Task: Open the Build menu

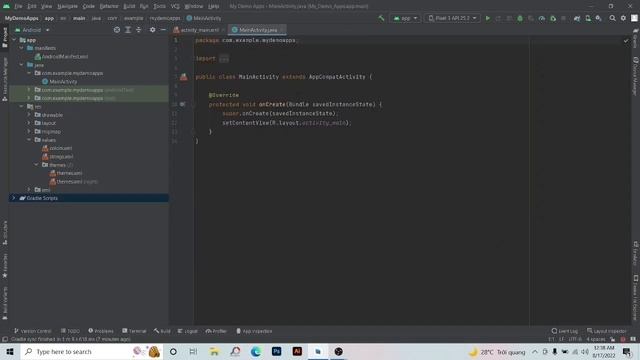Action: coord(129,6)
